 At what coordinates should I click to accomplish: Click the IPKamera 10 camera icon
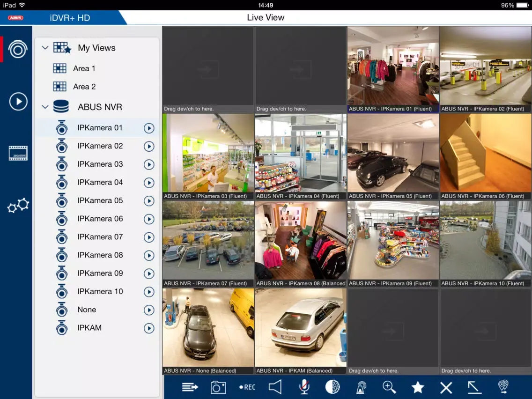point(62,291)
